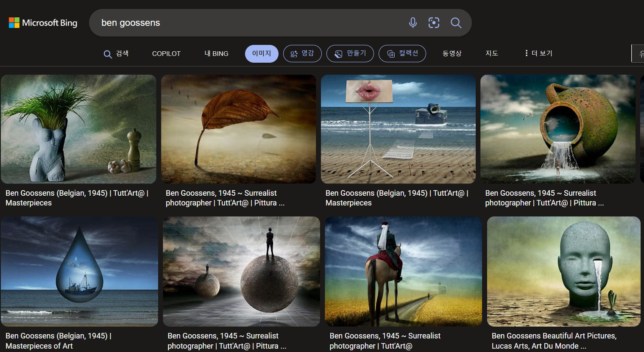This screenshot has height=352, width=644.
Task: Open 'Masterpieces of Art' caption under water drop
Action: [59, 341]
